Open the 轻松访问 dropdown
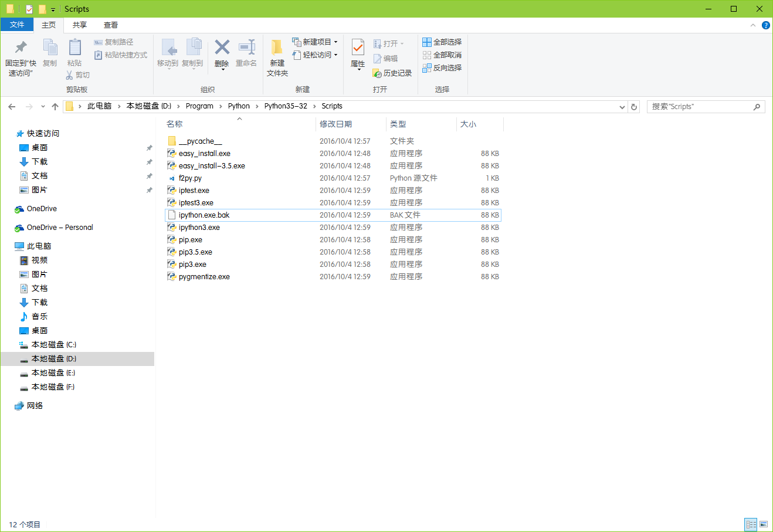Image resolution: width=773 pixels, height=532 pixels. pyautogui.click(x=315, y=55)
